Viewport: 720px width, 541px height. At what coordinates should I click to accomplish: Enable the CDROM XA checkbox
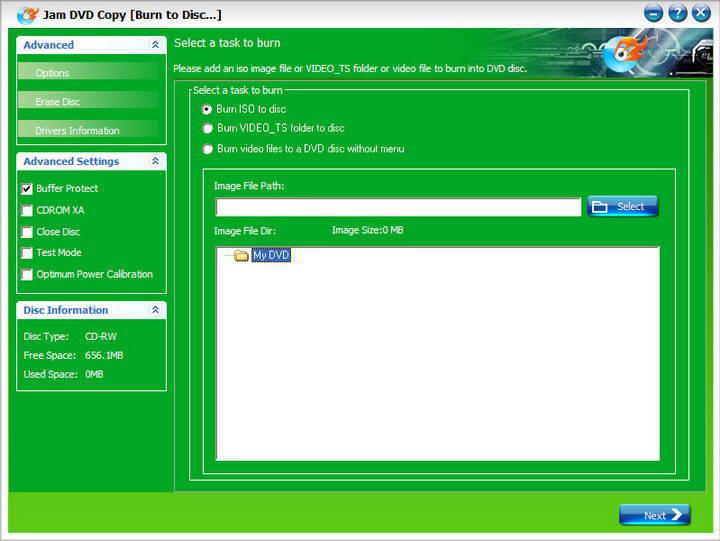click(x=27, y=210)
